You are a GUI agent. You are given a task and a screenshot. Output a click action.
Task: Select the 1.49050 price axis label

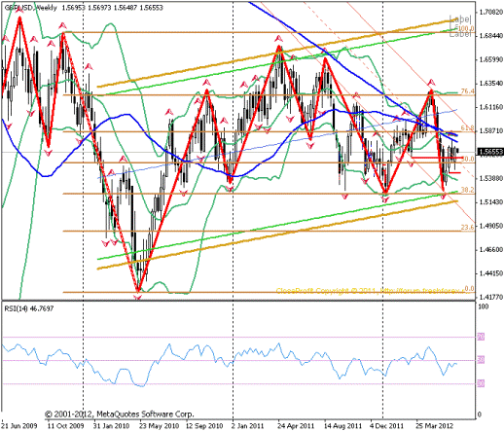click(491, 226)
